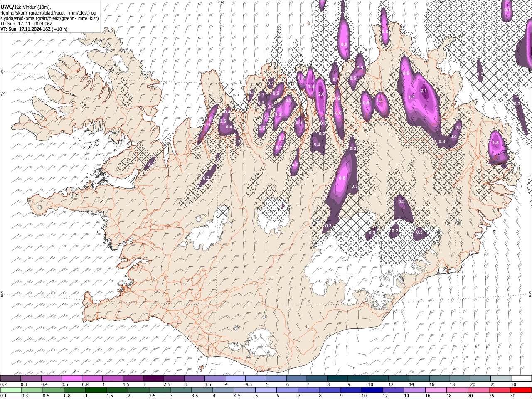This screenshot has height=399, width=532.
Task: Click the 1.4 precipitation label on the map
Action: (x=311, y=86)
